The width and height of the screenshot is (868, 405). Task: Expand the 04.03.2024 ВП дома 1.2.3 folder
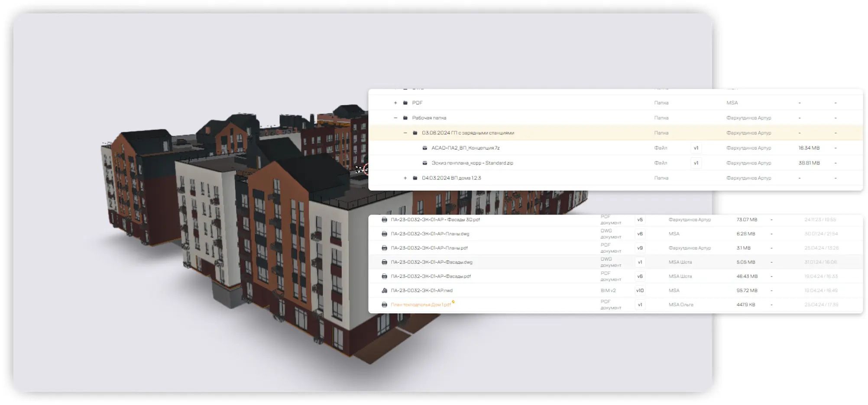pos(405,178)
